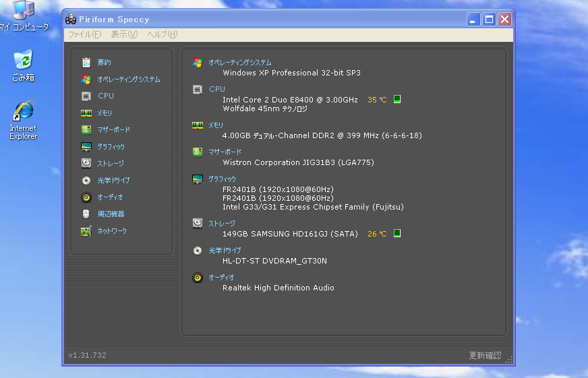Click Wolfdale 45nm テクノロジ text

[265, 108]
